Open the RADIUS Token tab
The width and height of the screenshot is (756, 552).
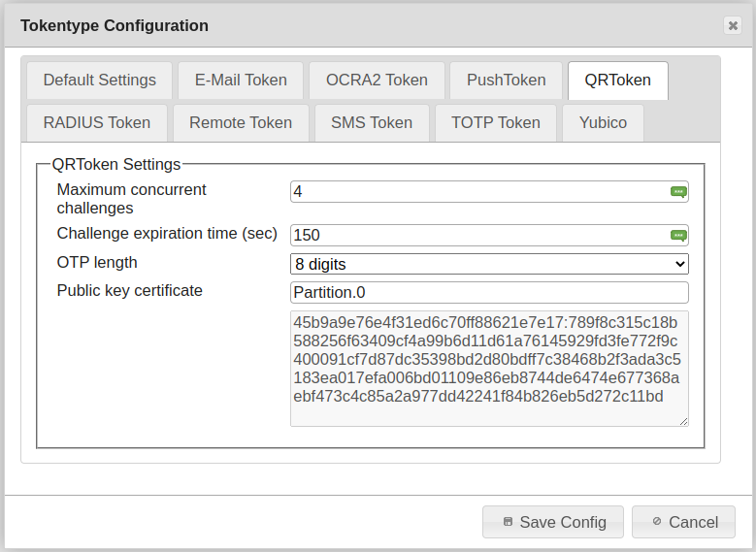pyautogui.click(x=97, y=123)
